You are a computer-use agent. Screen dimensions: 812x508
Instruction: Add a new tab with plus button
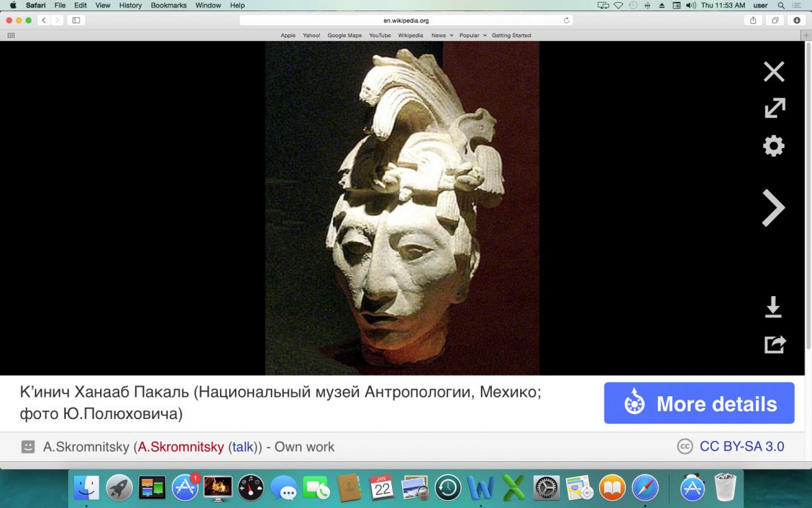(x=807, y=35)
